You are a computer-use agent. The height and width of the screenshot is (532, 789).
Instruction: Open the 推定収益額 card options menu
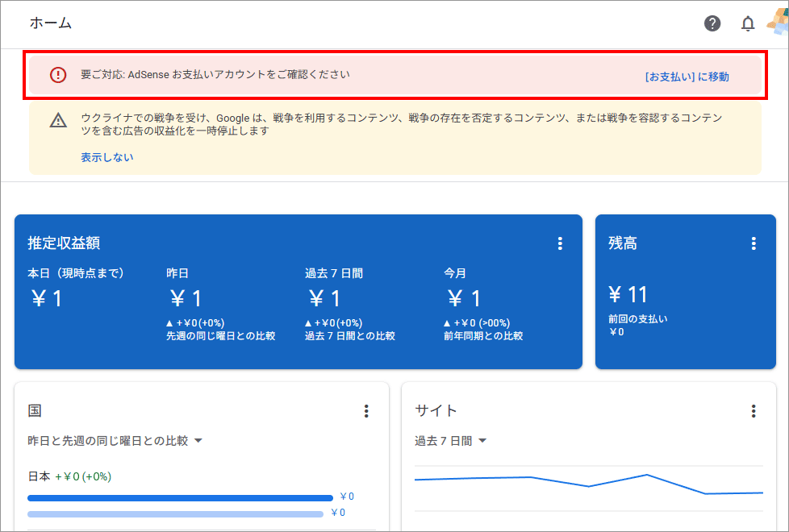click(x=560, y=243)
